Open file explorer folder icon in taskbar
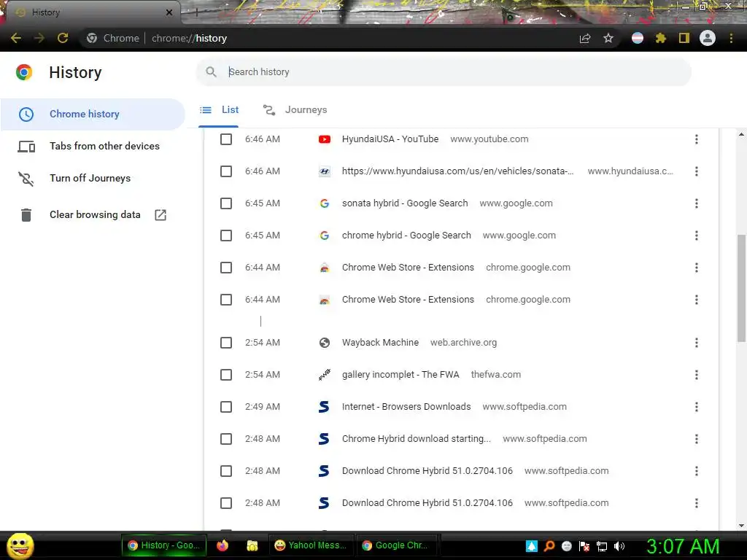Viewport: 747px width, 560px height. click(252, 545)
